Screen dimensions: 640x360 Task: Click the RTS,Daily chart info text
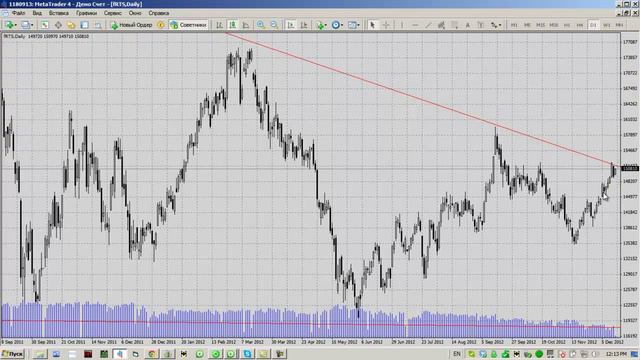[x=46, y=36]
